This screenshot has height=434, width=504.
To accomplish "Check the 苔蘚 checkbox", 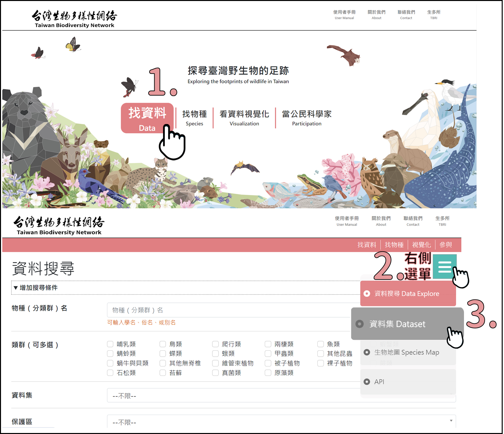I will click(x=163, y=373).
